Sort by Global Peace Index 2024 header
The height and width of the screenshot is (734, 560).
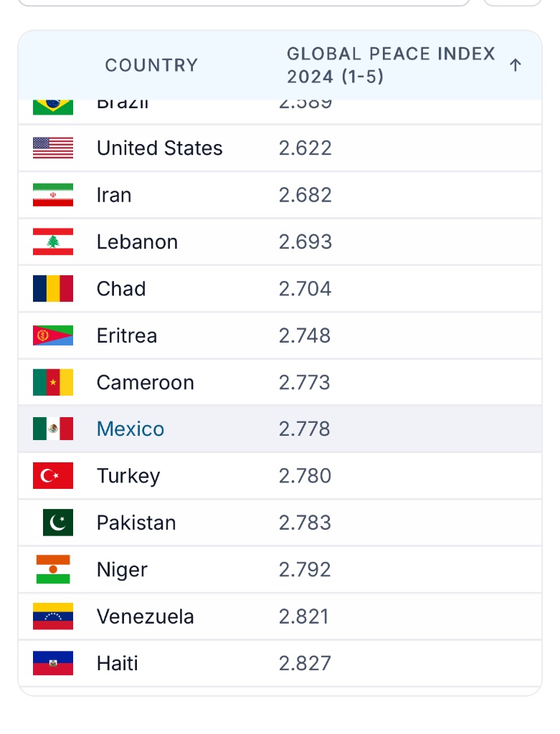(x=390, y=65)
